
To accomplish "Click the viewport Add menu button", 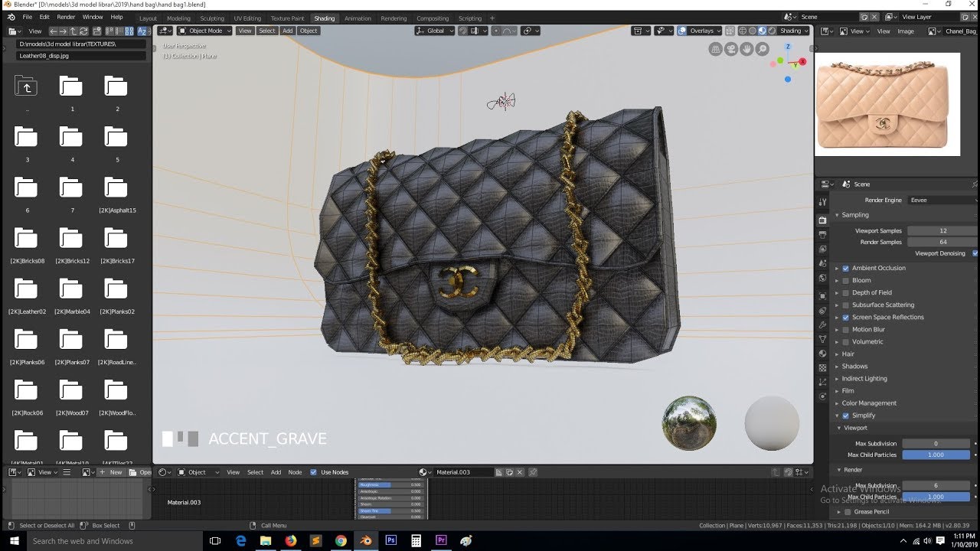I will pos(287,31).
